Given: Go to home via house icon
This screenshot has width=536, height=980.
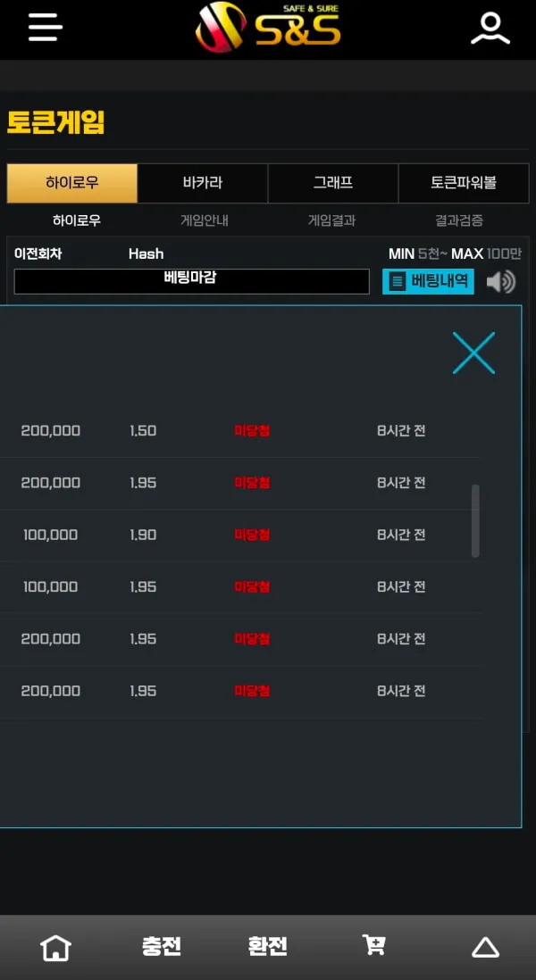Looking at the screenshot, I should pyautogui.click(x=55, y=948).
